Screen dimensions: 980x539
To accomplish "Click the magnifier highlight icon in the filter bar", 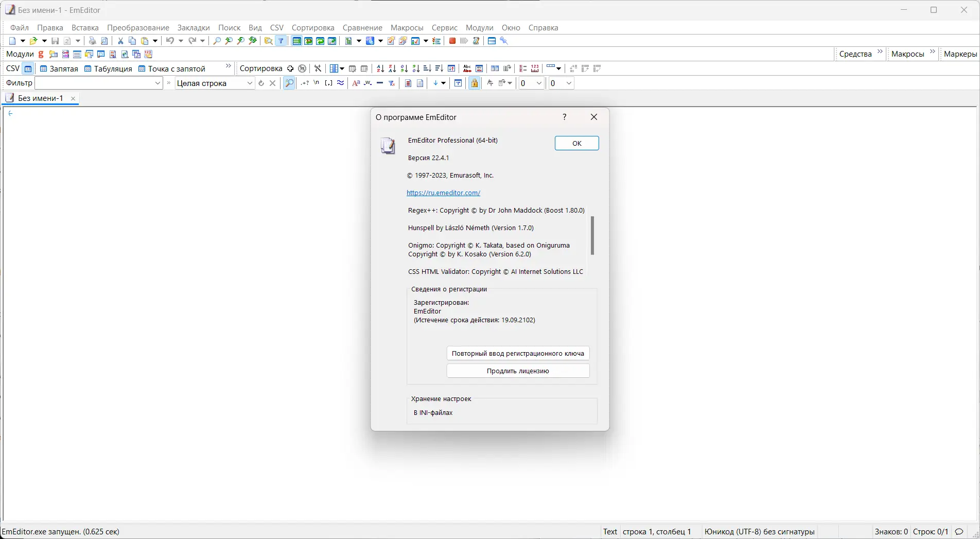I will point(289,83).
